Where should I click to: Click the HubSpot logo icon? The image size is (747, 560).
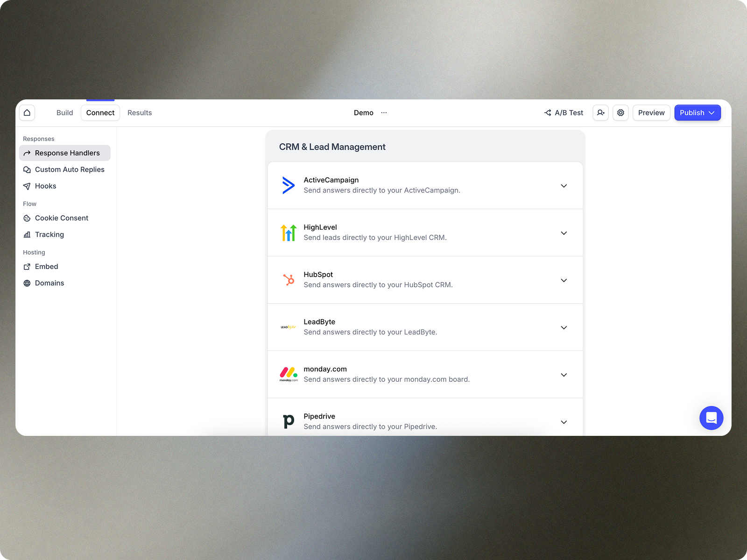289,280
